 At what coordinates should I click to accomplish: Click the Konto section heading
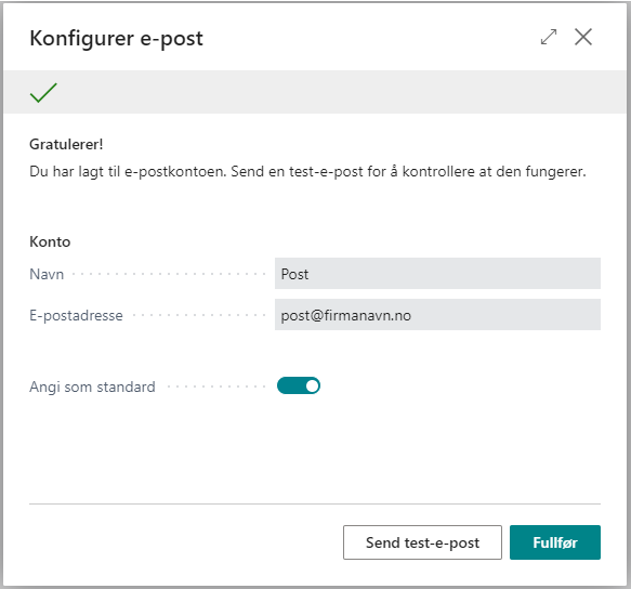pos(50,241)
